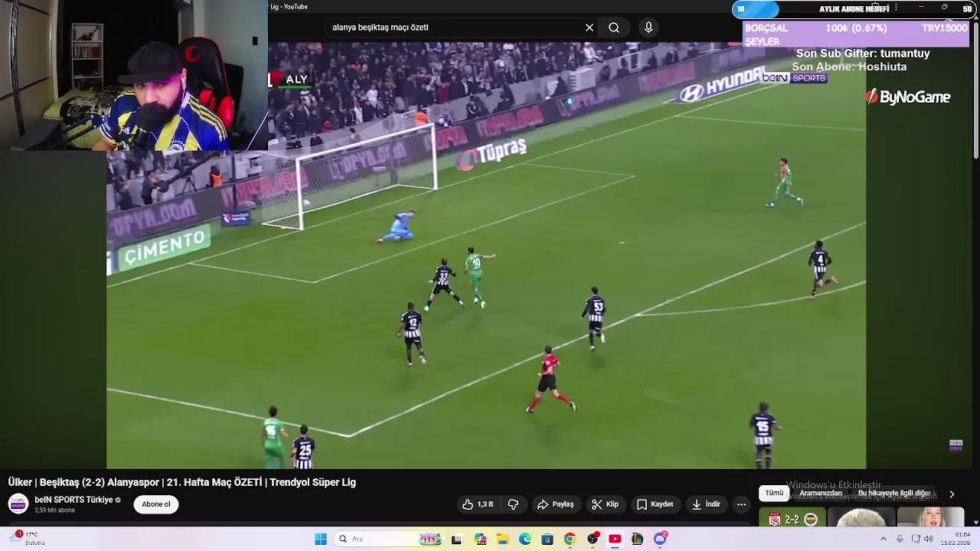Save video to playlist with Kaydet

tap(655, 504)
